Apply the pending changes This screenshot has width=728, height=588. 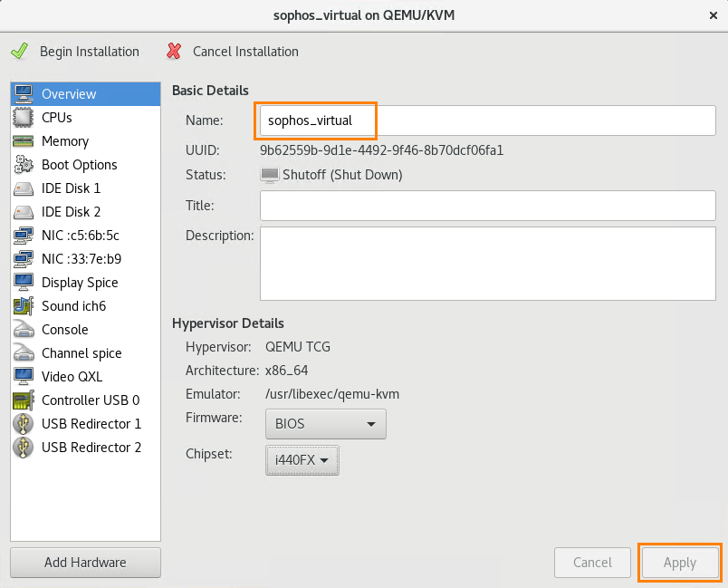679,562
